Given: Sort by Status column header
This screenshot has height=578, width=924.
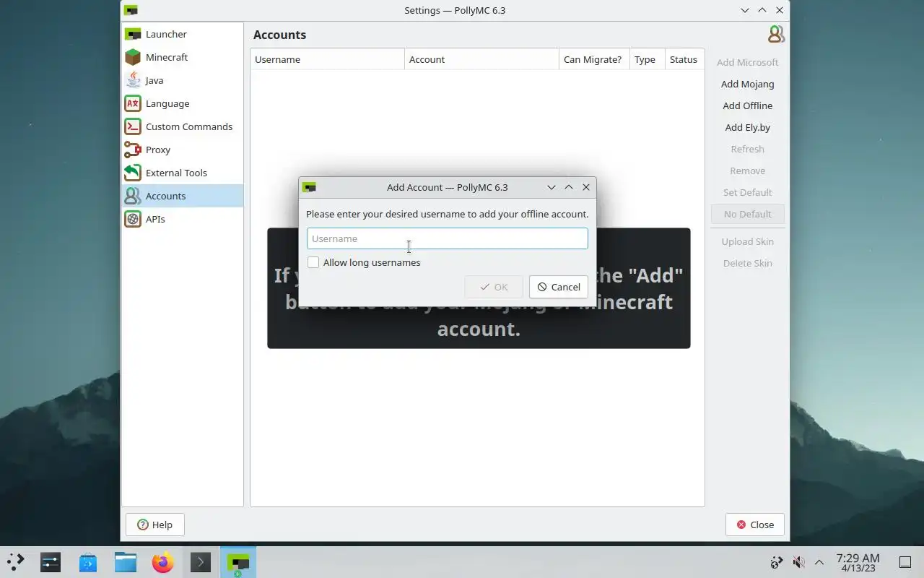Looking at the screenshot, I should (684, 59).
